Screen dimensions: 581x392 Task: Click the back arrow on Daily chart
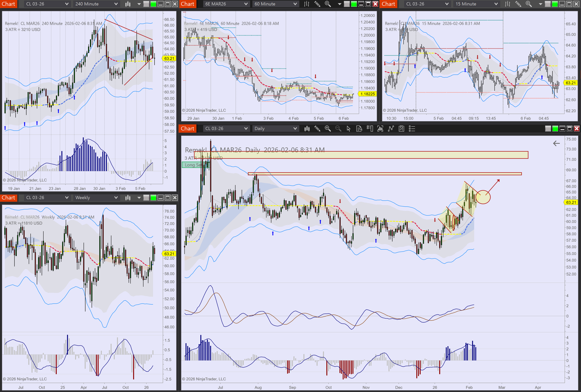556,144
